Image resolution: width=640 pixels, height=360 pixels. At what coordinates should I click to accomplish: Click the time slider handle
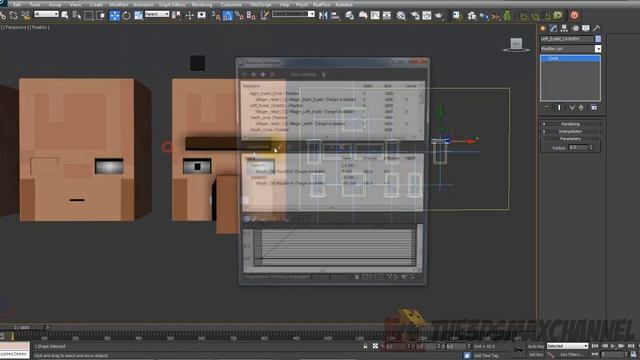(23, 327)
